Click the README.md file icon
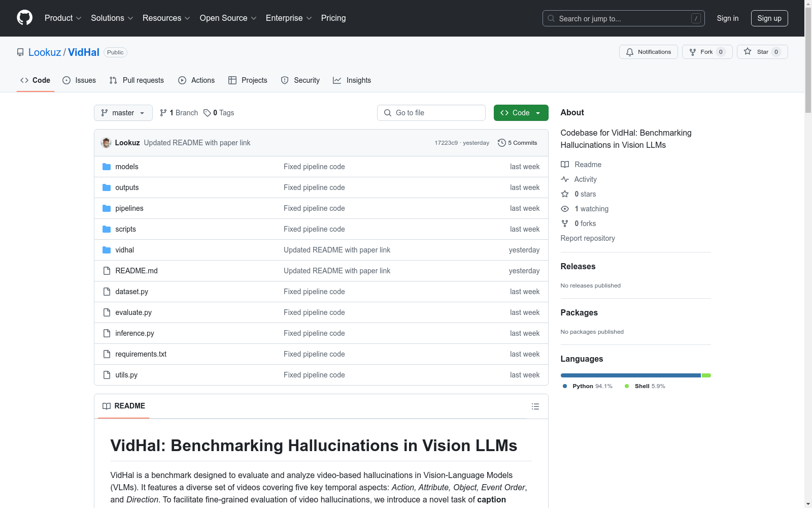The image size is (812, 508). coord(107,271)
